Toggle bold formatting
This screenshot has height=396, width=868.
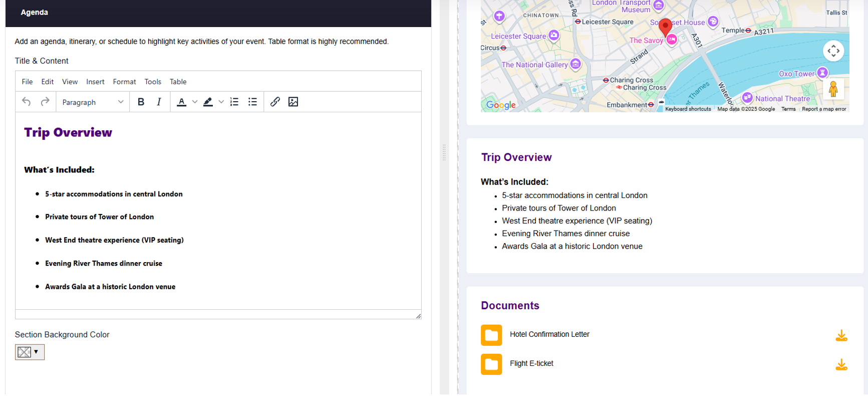[x=141, y=102]
